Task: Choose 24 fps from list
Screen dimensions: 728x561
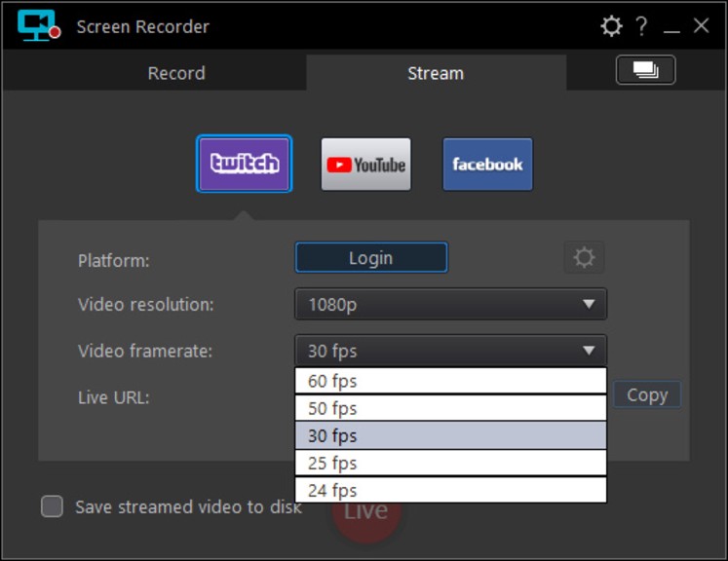Action: tap(451, 490)
